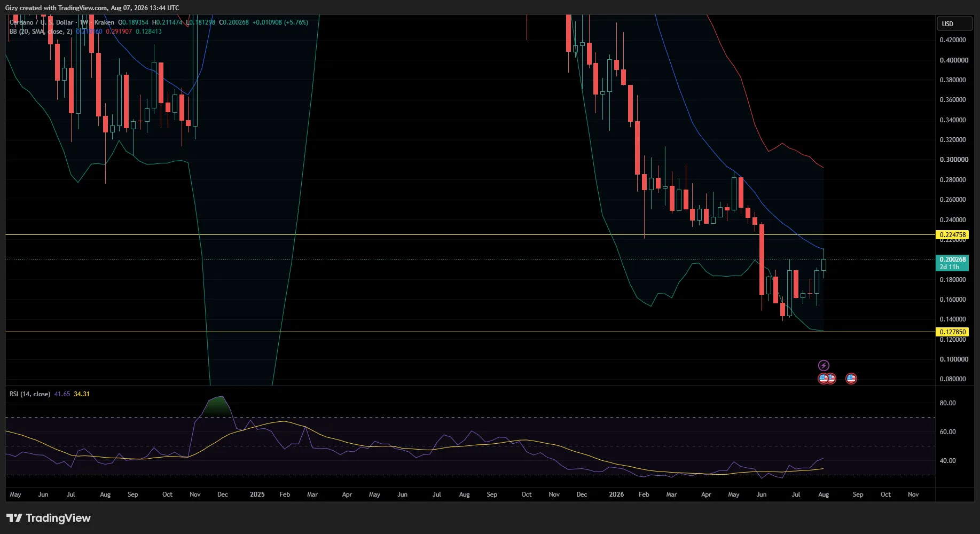Select the yellow horizontal line at 0.127850
980x534 pixels.
pos(470,332)
